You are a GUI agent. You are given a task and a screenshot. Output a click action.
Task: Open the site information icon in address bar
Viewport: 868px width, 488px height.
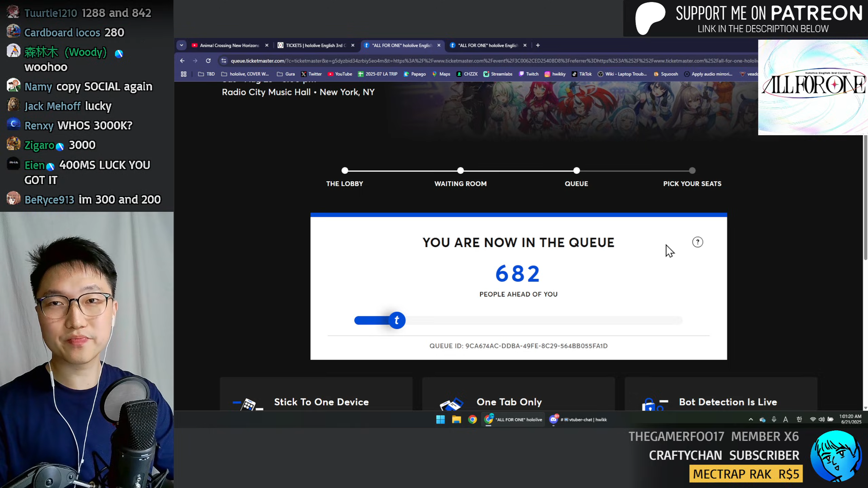224,61
